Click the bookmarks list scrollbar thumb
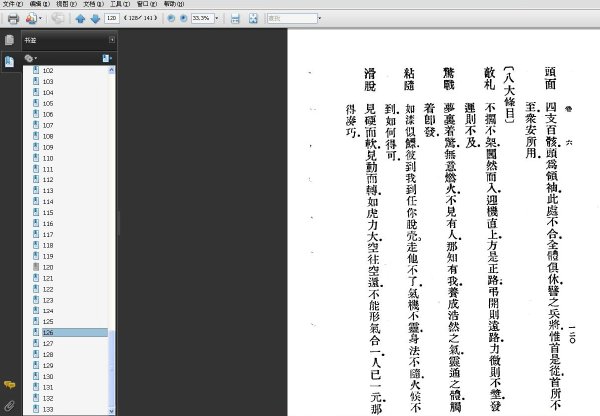This screenshot has width=600, height=416. point(111,369)
